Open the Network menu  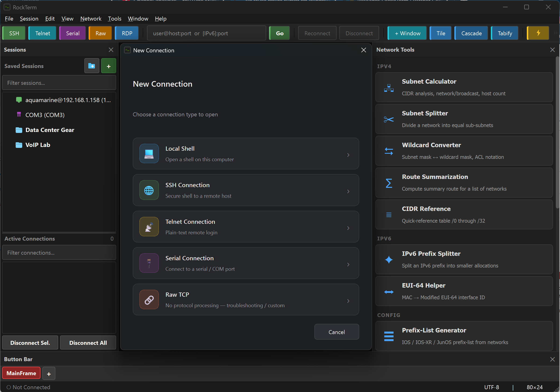[91, 18]
